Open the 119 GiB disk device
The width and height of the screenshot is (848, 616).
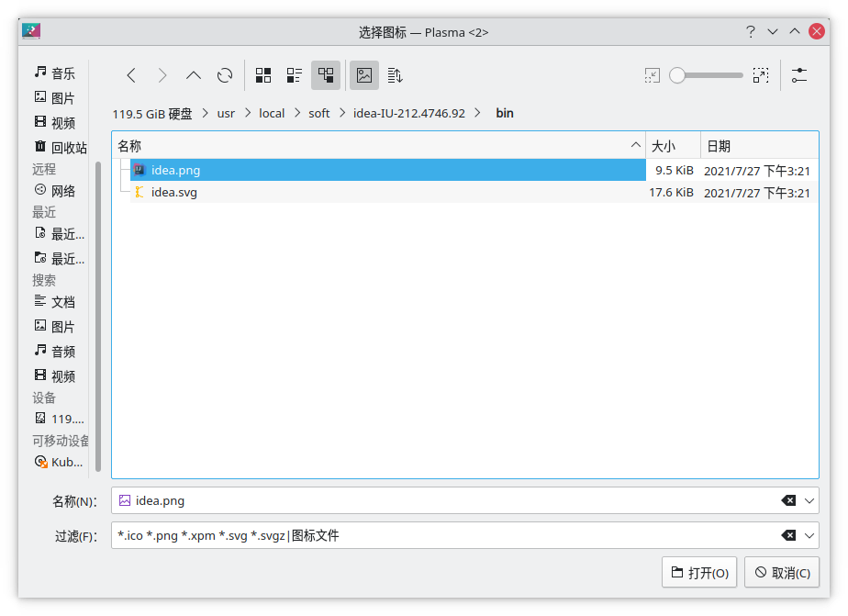click(x=60, y=420)
